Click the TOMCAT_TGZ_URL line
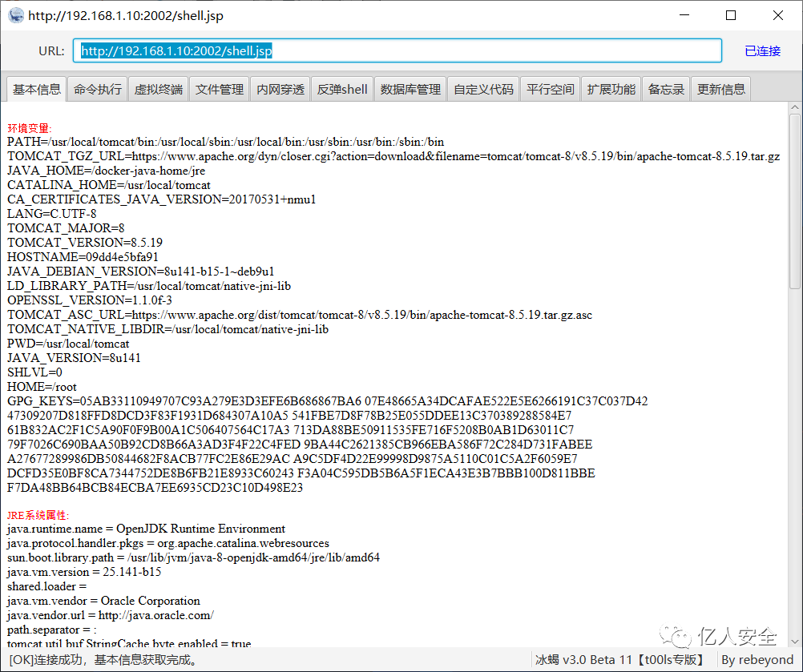Viewport: 803px width, 672px height. coord(393,156)
